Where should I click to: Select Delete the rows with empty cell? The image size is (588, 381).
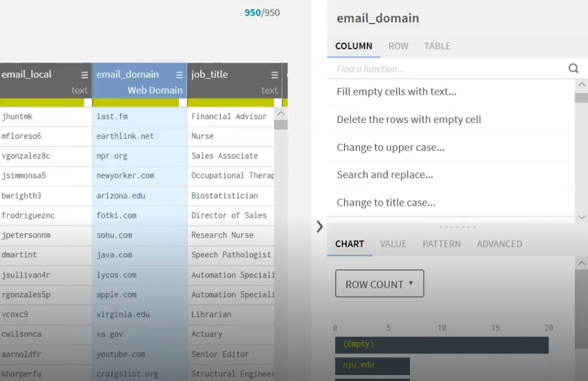pyautogui.click(x=451, y=120)
